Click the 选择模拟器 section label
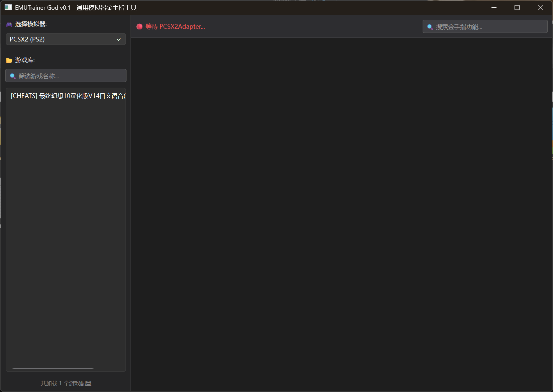 click(31, 24)
